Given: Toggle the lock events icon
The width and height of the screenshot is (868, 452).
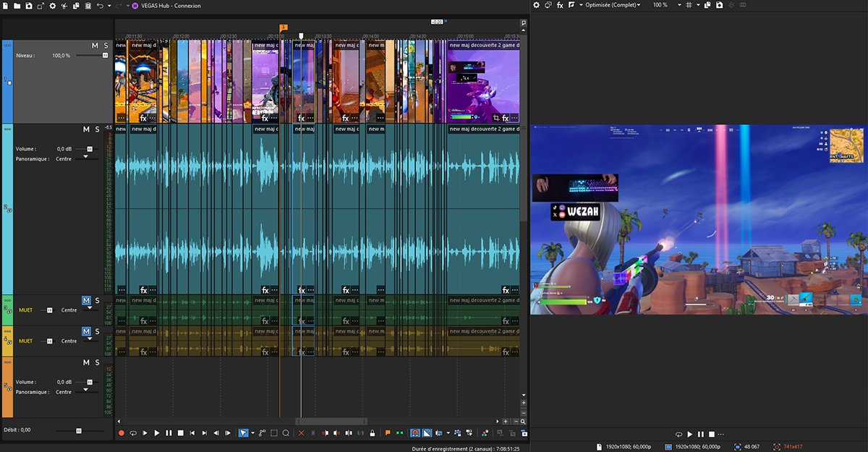Looking at the screenshot, I should [372, 433].
